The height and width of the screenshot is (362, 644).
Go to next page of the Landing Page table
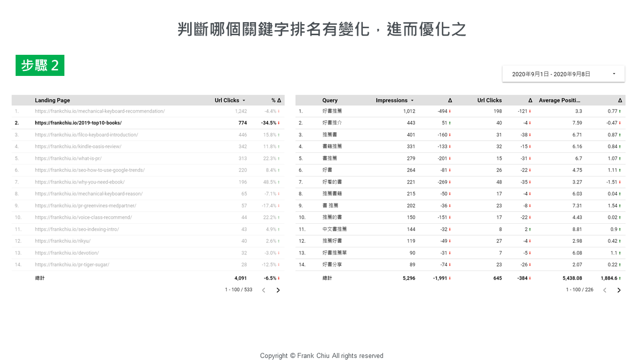278,290
